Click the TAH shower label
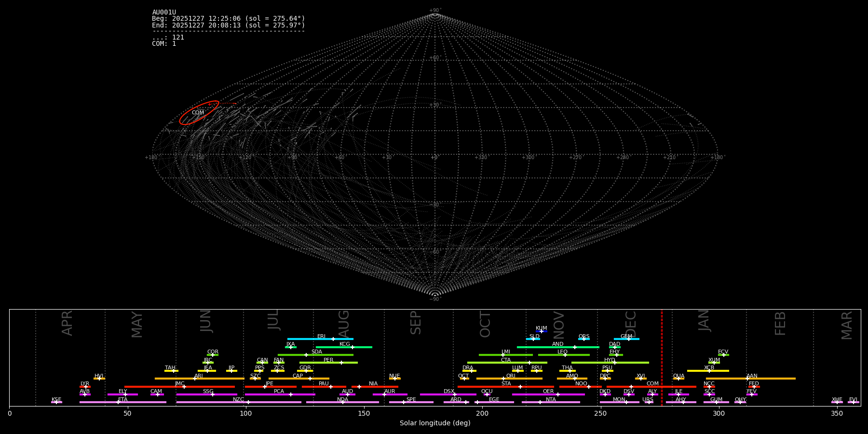The width and height of the screenshot is (868, 434). click(170, 368)
